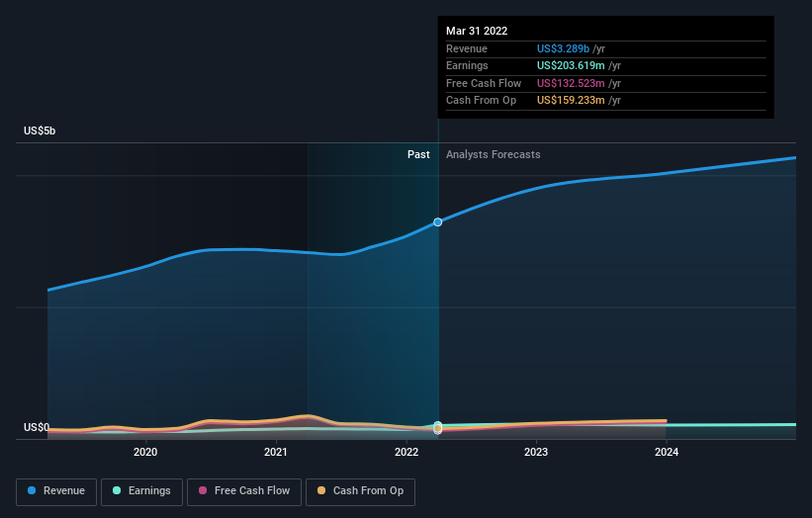Click the Free Cash Flow label in tooltip
Image resolution: width=812 pixels, height=518 pixels.
484,83
